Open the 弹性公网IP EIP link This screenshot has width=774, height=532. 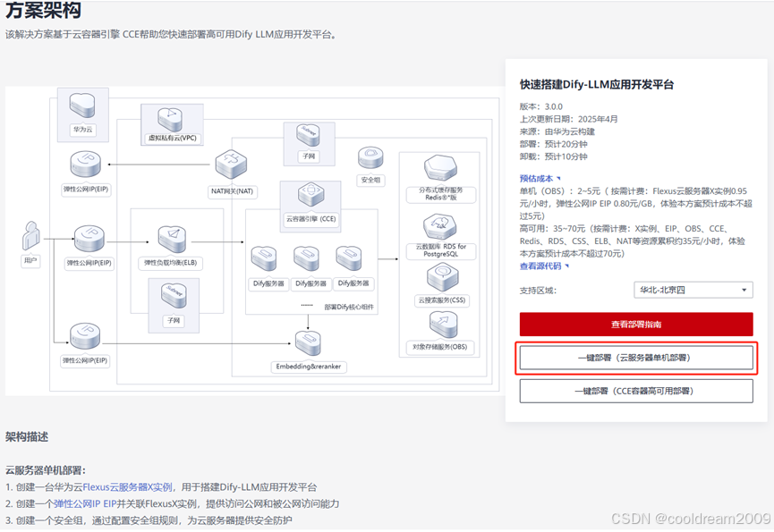pyautogui.click(x=85, y=504)
